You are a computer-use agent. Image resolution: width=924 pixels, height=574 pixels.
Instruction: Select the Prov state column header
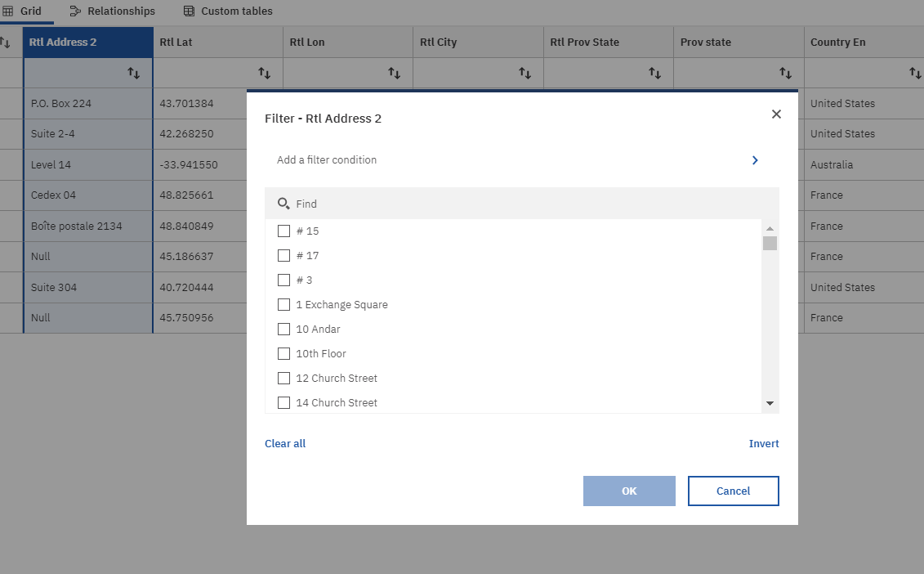click(739, 42)
